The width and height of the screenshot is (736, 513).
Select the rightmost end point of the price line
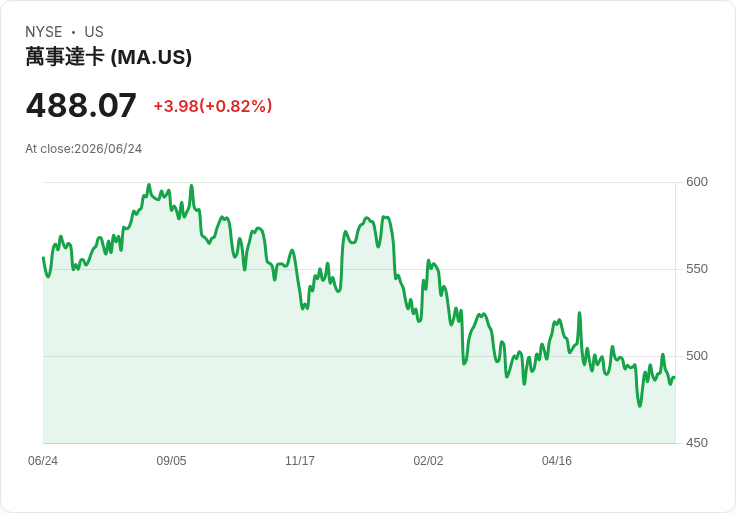click(675, 377)
